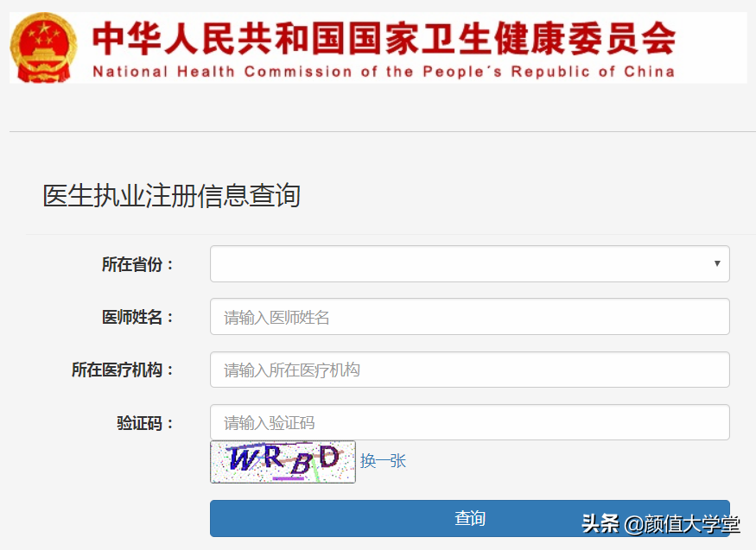Focus the 请输入医师姓名 text field
The height and width of the screenshot is (550, 756).
[x=470, y=316]
